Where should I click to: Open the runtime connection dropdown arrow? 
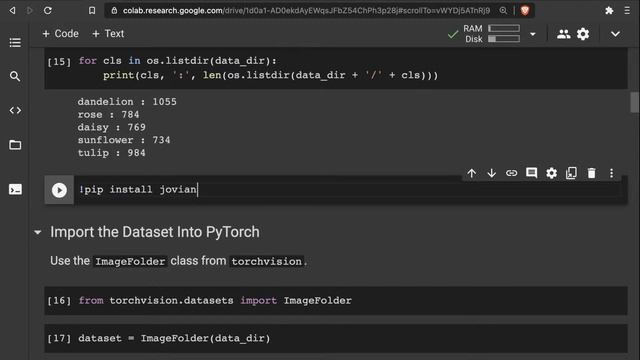point(533,34)
